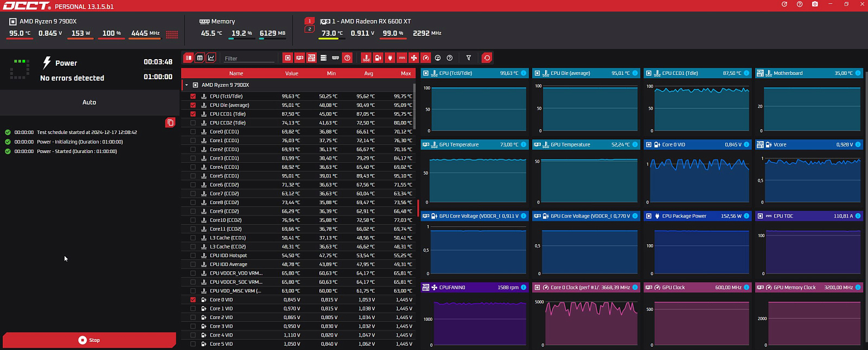Check the L3 Cache (CCD1) checkbox

click(x=193, y=238)
